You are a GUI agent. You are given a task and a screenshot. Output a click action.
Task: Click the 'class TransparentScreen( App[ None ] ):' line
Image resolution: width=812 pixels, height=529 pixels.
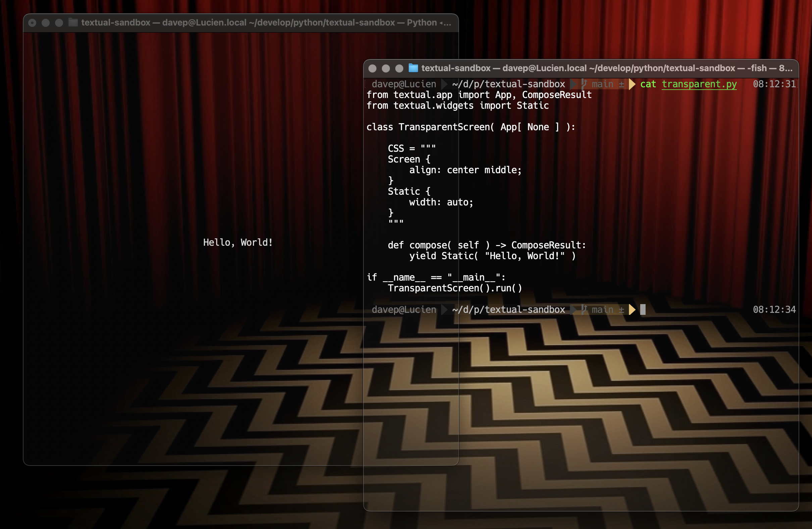(471, 127)
